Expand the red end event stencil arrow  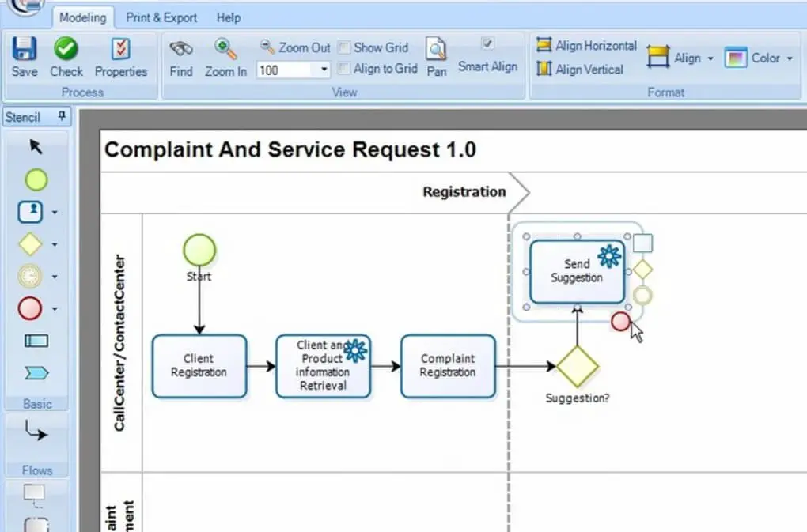tap(55, 309)
